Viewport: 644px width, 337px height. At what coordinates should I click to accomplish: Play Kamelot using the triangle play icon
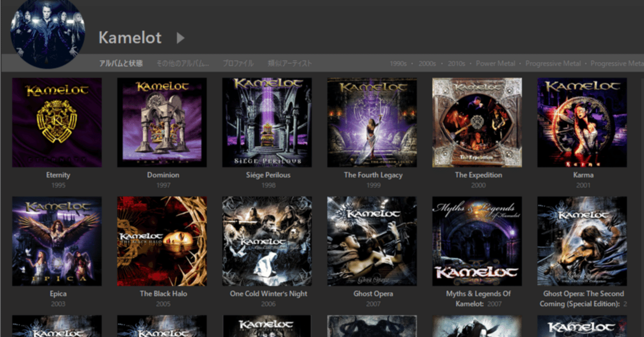pyautogui.click(x=181, y=38)
